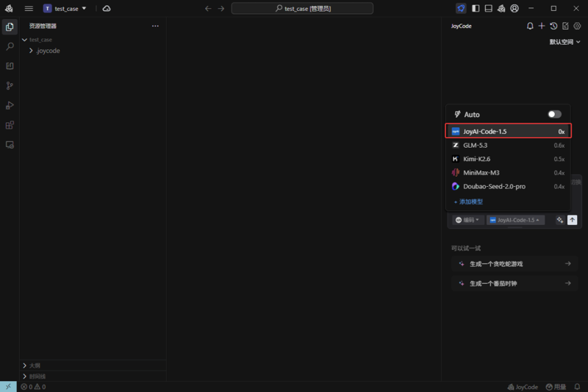
Task: Open errors and warnings in status bar
Action: [33, 387]
